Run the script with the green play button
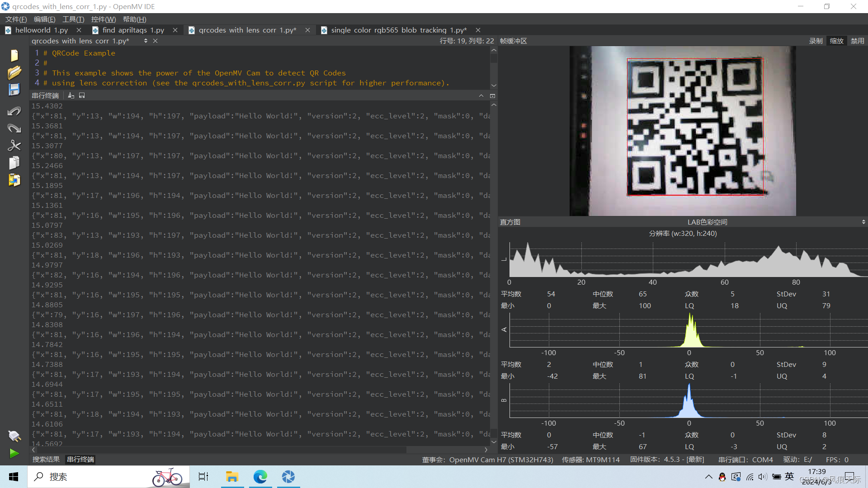 pos(14,453)
